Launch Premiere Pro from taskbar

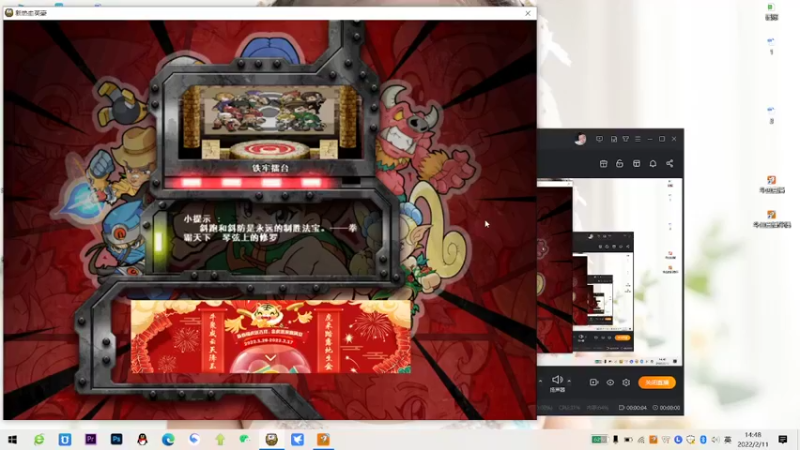coord(91,439)
